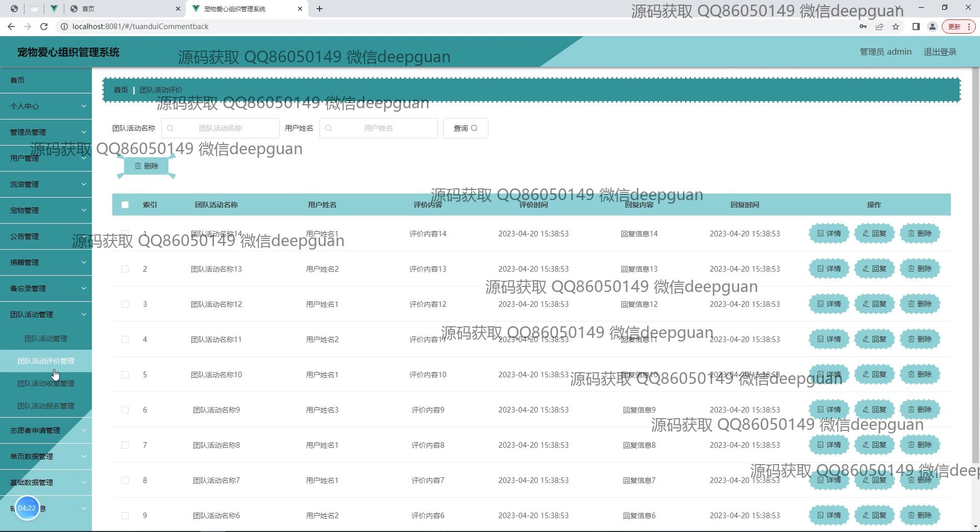Delete the 团队活动名称6 row
The image size is (980, 532).
pos(920,515)
